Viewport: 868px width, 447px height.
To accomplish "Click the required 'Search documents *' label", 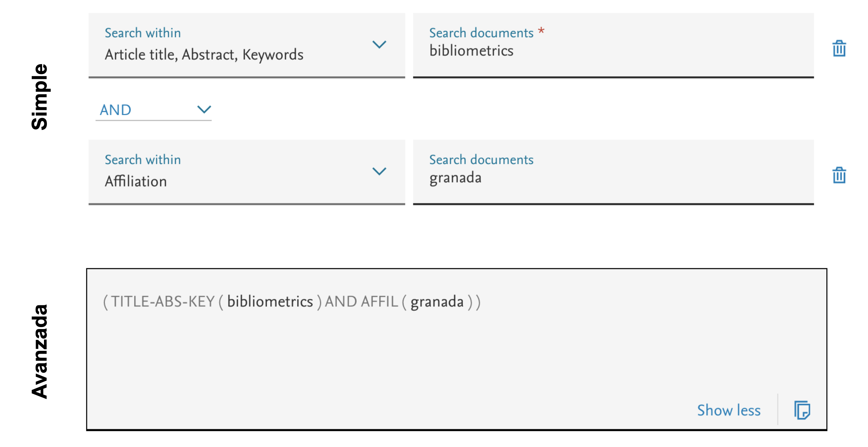I will click(x=486, y=33).
